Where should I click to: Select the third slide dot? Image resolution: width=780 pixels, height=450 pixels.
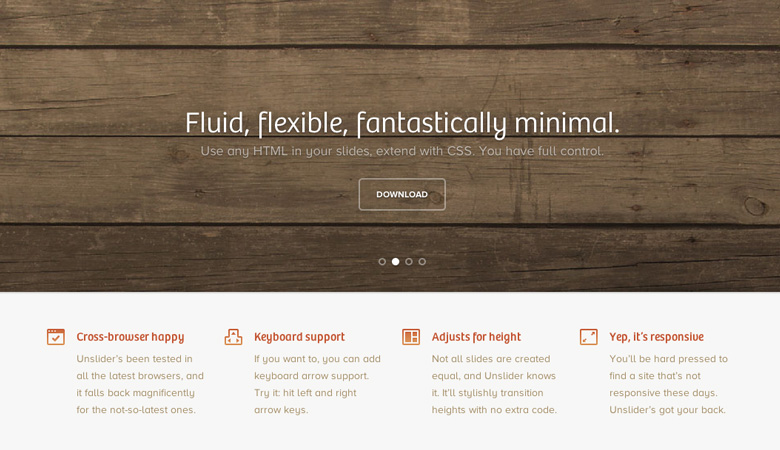point(409,262)
